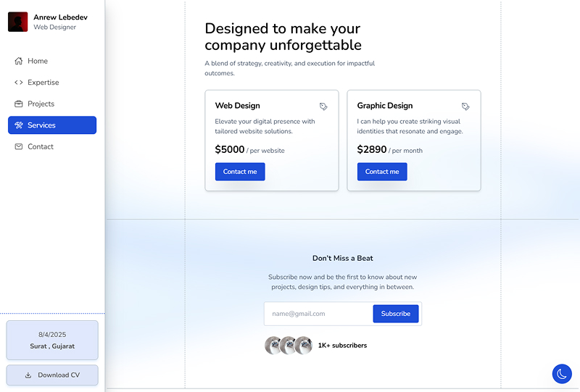Click Contact me under Graphic Design

coord(382,172)
